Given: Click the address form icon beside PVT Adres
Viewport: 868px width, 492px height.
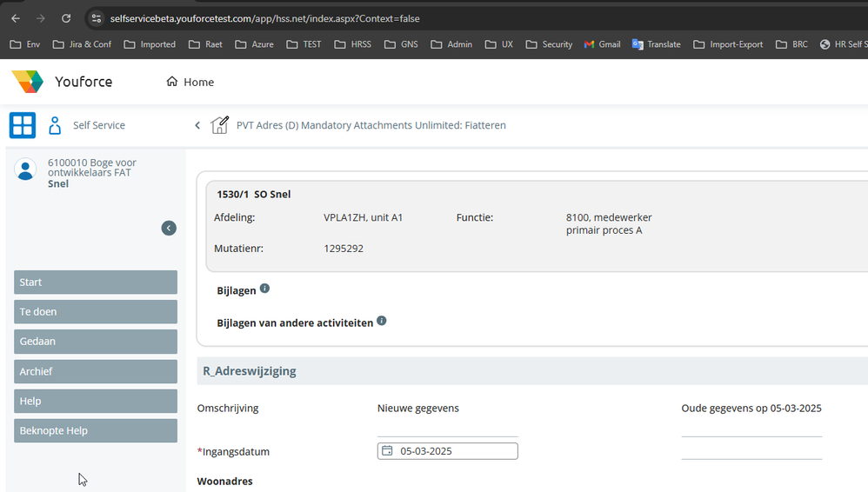Looking at the screenshot, I should (x=220, y=125).
